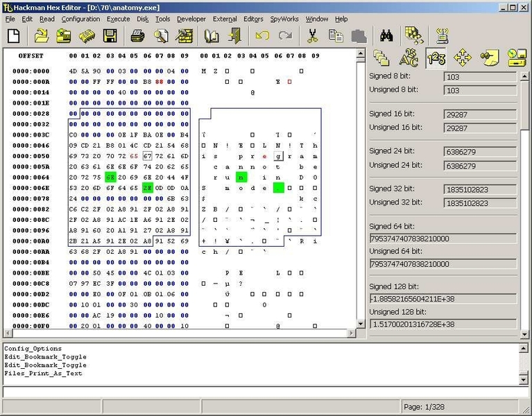Select the green 2E byte at 0000:006E
Viewport: 532px width, 416px height.
(x=148, y=188)
